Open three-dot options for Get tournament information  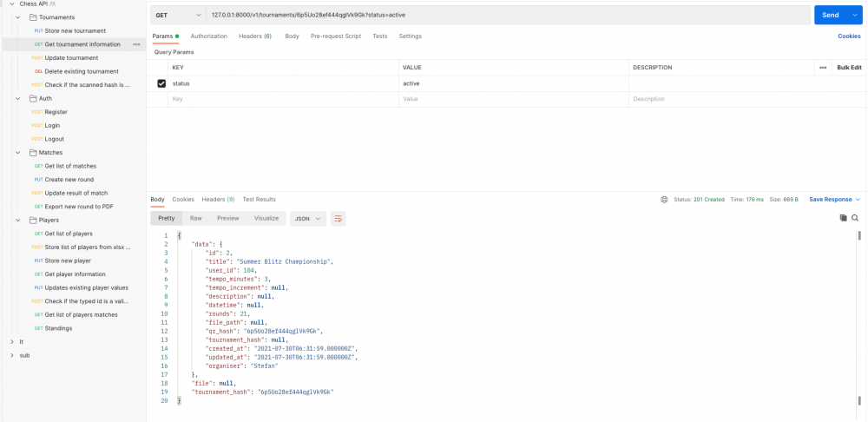(x=136, y=44)
